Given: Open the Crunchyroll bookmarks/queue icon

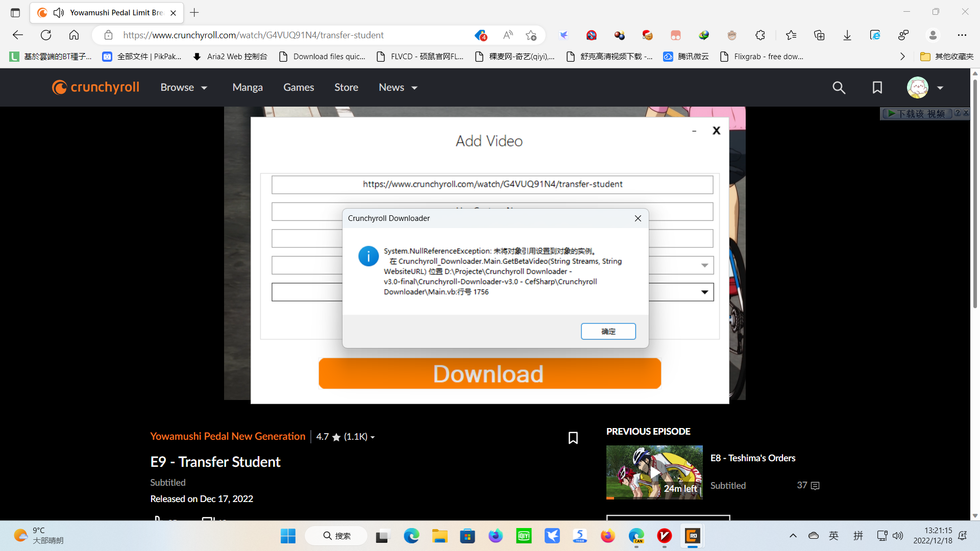Looking at the screenshot, I should [877, 87].
